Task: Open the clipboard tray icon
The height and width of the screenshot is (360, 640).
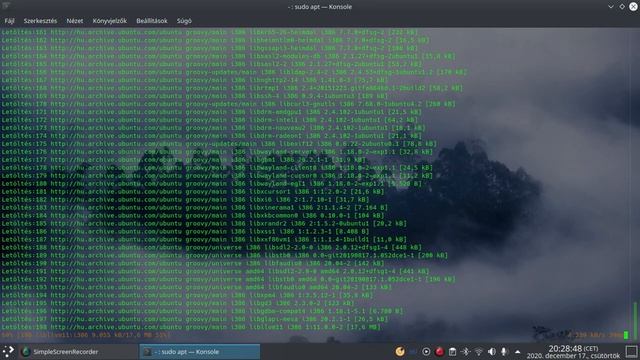Action: [x=452, y=351]
